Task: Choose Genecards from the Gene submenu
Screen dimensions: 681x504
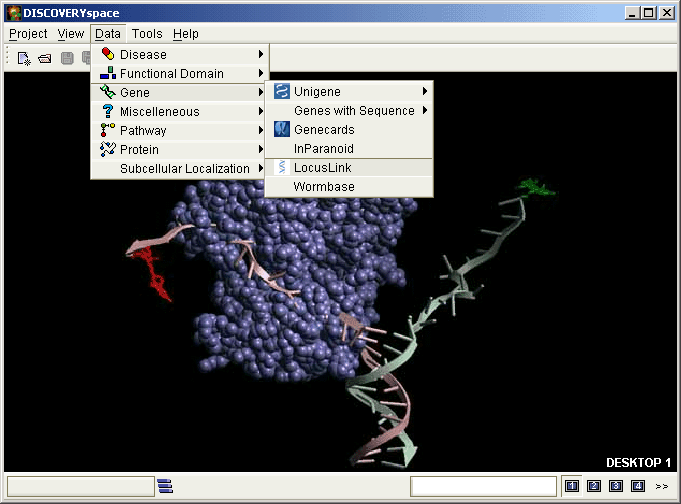Action: point(349,129)
